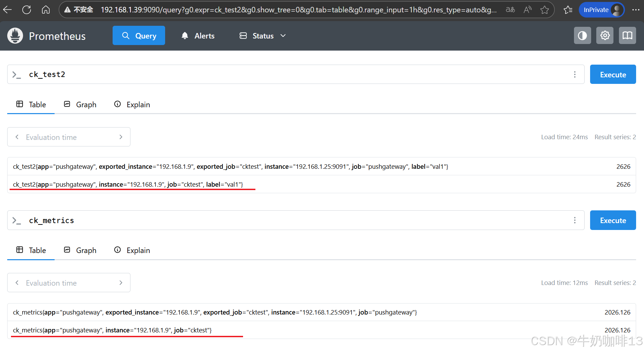Execute the ck_test2 query
Image resolution: width=644 pixels, height=352 pixels.
pos(613,74)
